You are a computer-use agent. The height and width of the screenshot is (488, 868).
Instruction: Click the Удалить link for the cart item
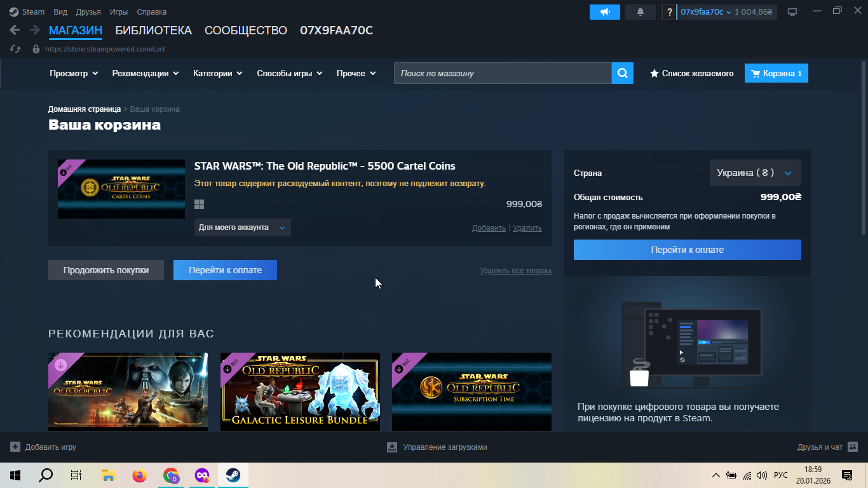(x=527, y=228)
